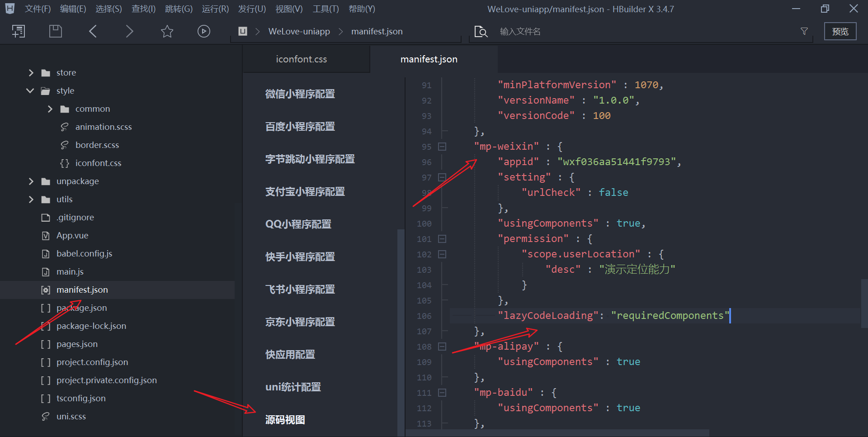Expand the common folder

tap(50, 109)
